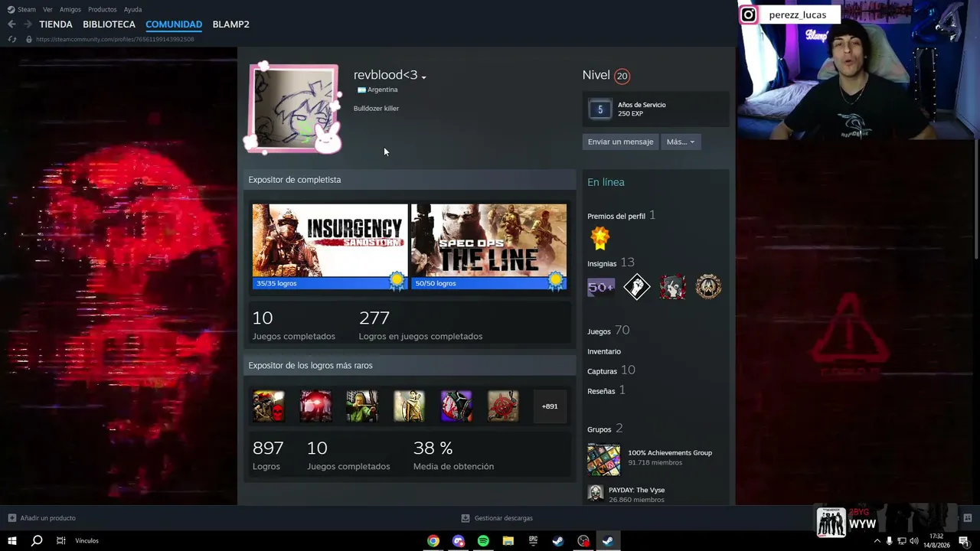The width and height of the screenshot is (980, 551).
Task: Open the roses character badge
Action: pos(672,287)
